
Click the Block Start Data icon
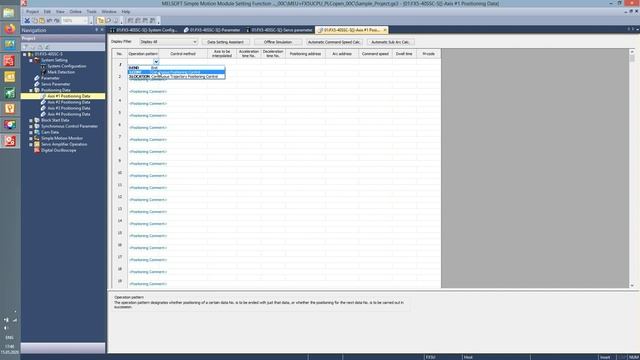pyautogui.click(x=37, y=120)
